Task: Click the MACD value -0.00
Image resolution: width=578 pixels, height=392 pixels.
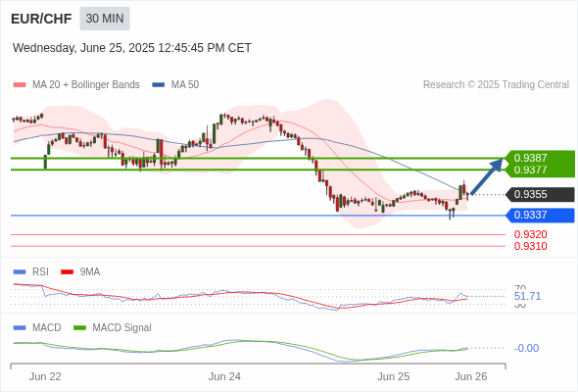Action: click(526, 348)
